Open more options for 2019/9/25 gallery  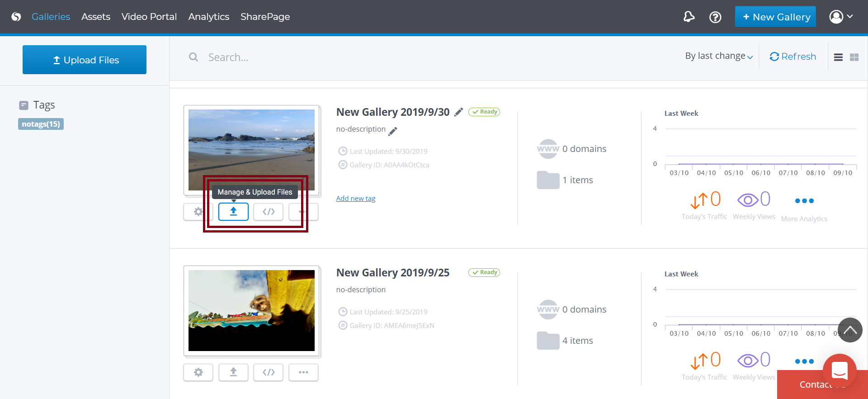(303, 372)
